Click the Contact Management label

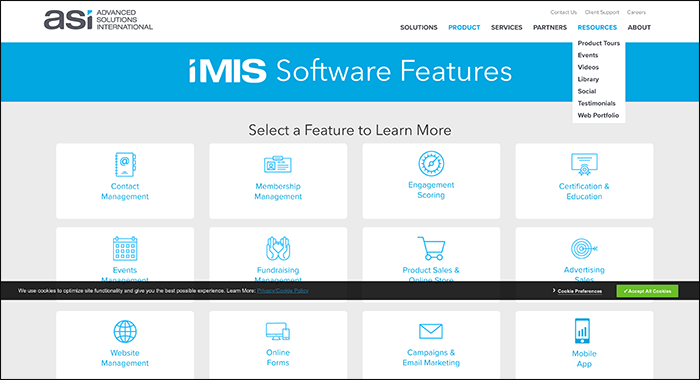coord(125,192)
